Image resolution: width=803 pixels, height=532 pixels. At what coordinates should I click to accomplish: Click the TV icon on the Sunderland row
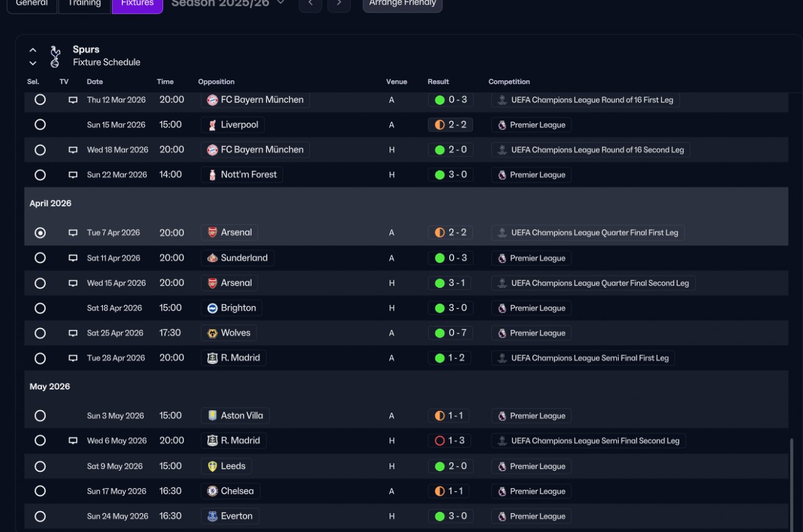point(73,258)
